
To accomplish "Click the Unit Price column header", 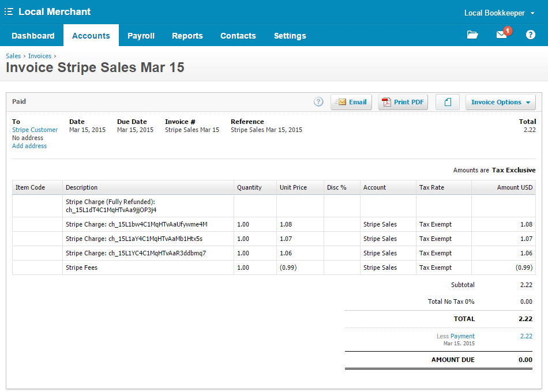I will point(300,187).
